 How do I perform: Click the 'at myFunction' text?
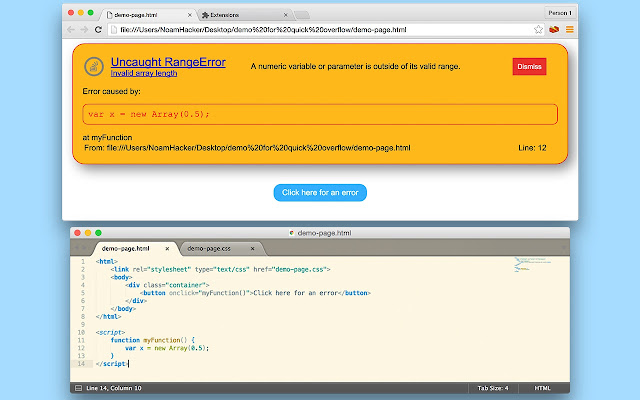click(107, 138)
